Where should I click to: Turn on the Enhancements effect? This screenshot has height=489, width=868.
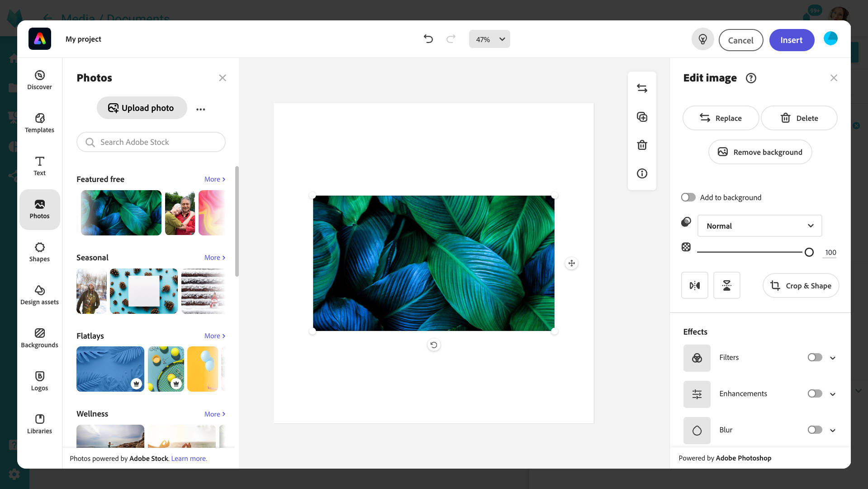tap(815, 394)
